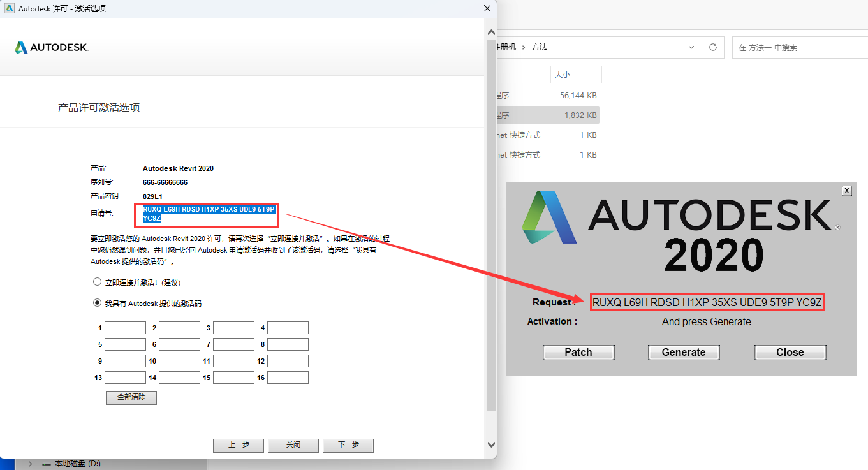Click activation code field number 13
Image resolution: width=868 pixels, height=470 pixels.
(x=126, y=378)
